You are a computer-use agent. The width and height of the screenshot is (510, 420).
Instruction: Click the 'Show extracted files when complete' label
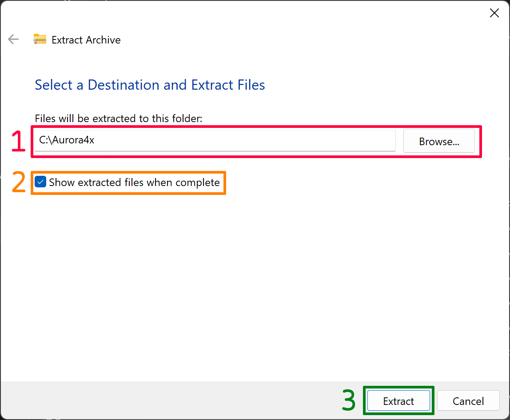134,182
